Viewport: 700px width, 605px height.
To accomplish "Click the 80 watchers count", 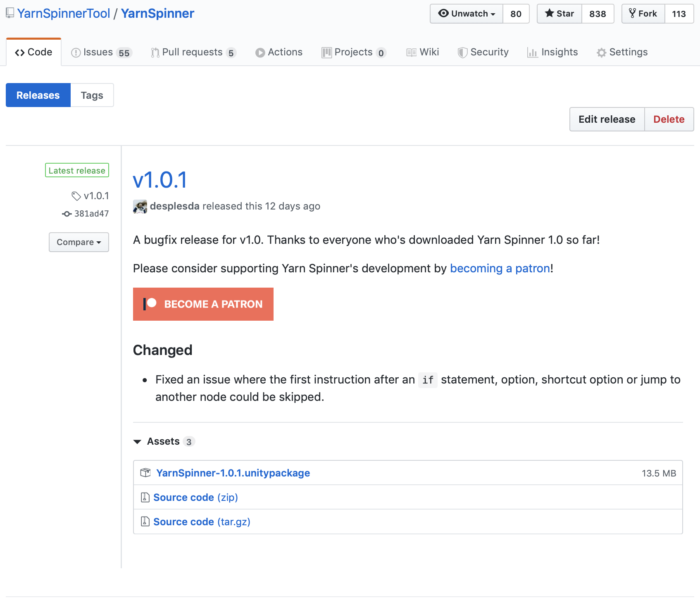I will 516,14.
